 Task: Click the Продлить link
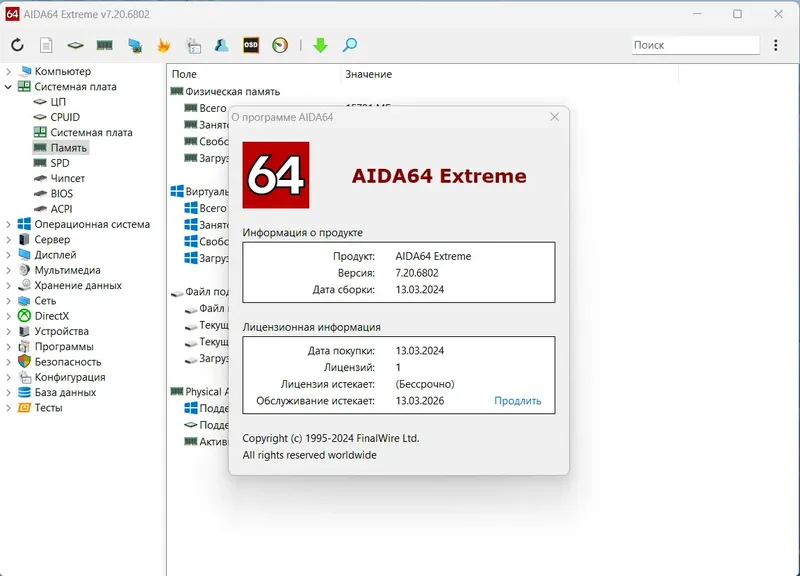(517, 400)
